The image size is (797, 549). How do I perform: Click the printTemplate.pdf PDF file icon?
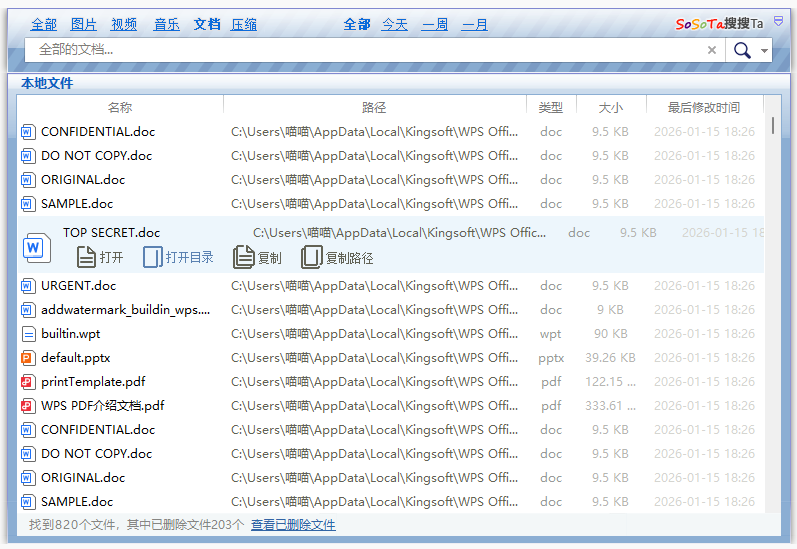click(28, 382)
